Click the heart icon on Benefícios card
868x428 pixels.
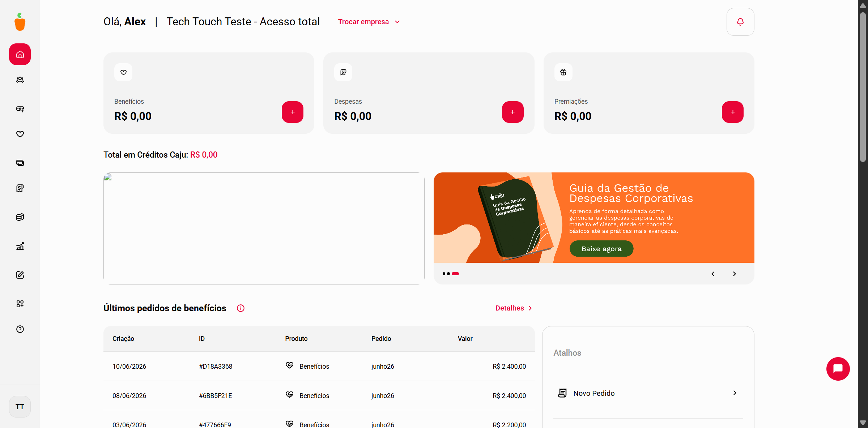pyautogui.click(x=123, y=72)
